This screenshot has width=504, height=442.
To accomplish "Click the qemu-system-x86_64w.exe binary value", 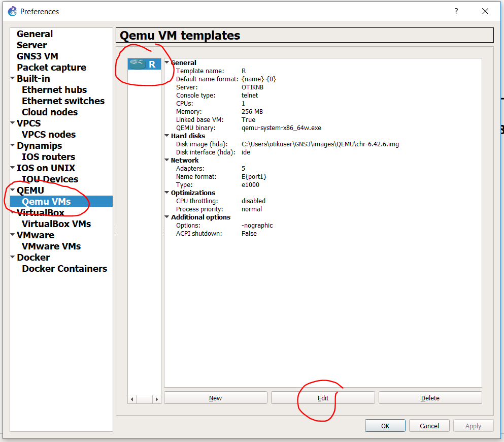I will tap(281, 128).
